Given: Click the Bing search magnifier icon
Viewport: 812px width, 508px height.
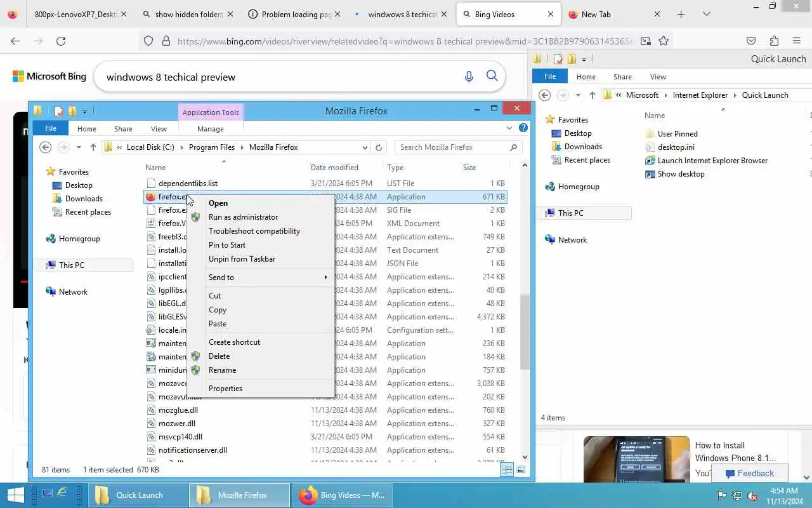Looking at the screenshot, I should pos(492,76).
